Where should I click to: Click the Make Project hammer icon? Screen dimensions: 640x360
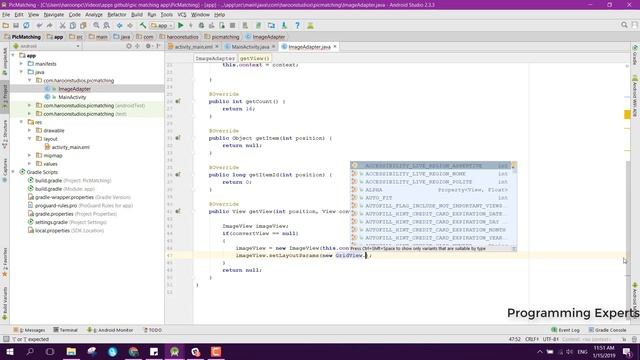tap(143, 25)
